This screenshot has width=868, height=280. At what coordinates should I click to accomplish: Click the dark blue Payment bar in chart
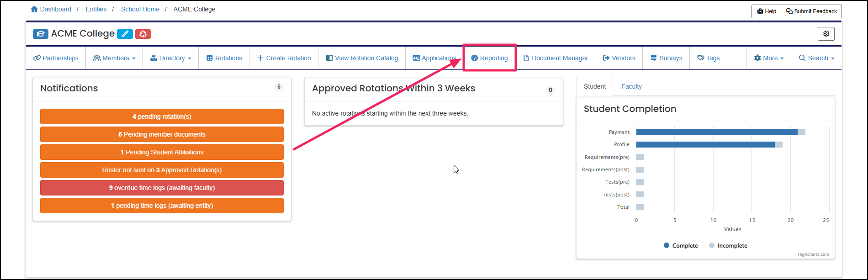tap(716, 132)
